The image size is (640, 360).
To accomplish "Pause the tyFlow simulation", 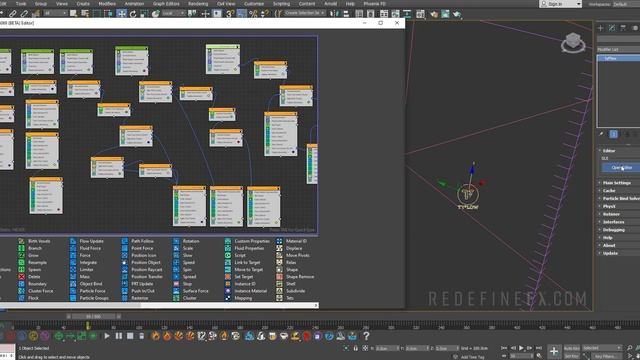I will click(x=118, y=336).
